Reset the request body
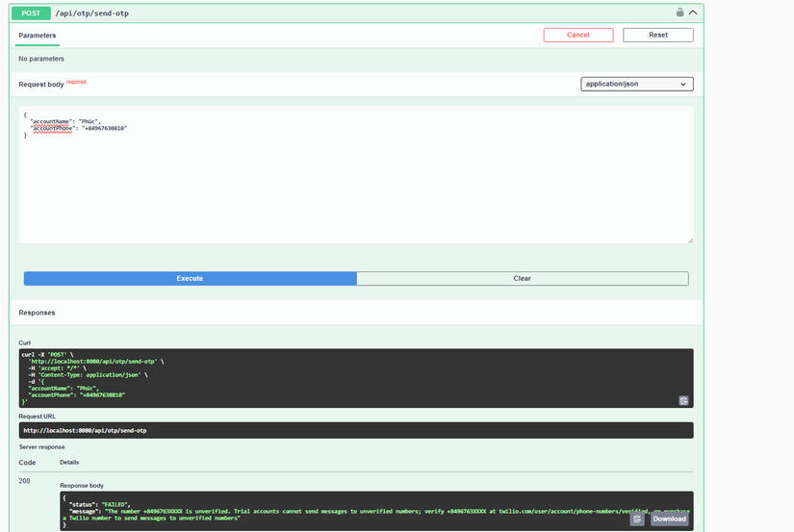The image size is (794, 532). coord(657,35)
